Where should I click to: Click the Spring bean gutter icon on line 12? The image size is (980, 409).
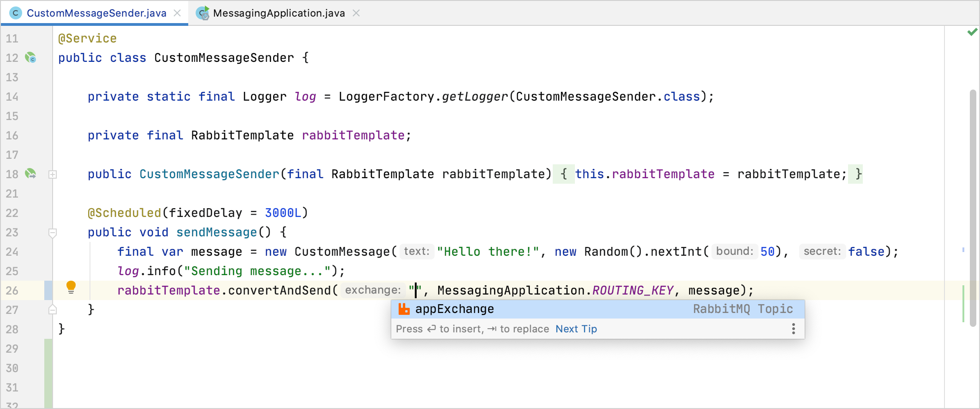coord(30,58)
